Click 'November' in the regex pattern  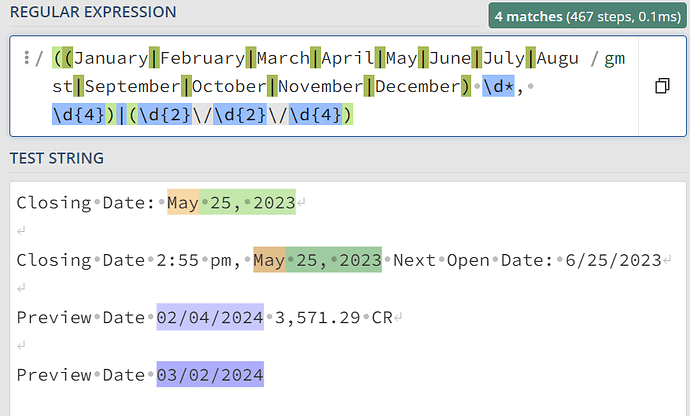click(321, 86)
